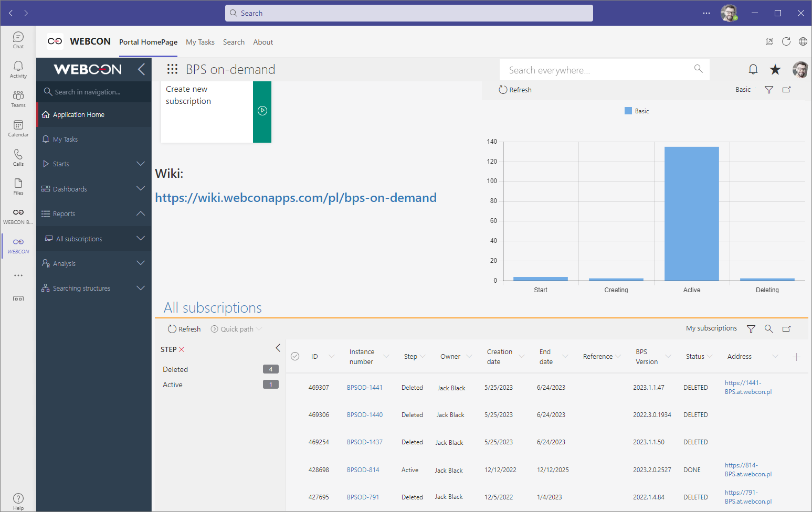
Task: Click the Teams Search box
Action: click(409, 13)
